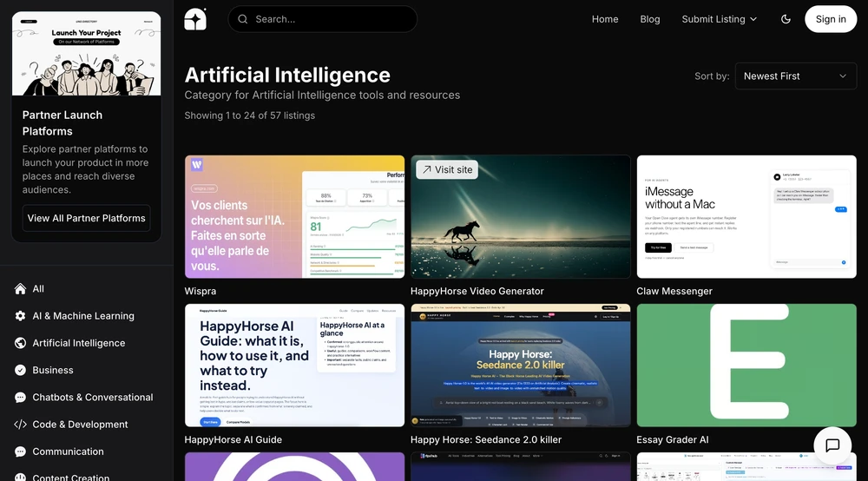Click the Claw Messenger title link
The image size is (868, 481).
[x=674, y=291]
